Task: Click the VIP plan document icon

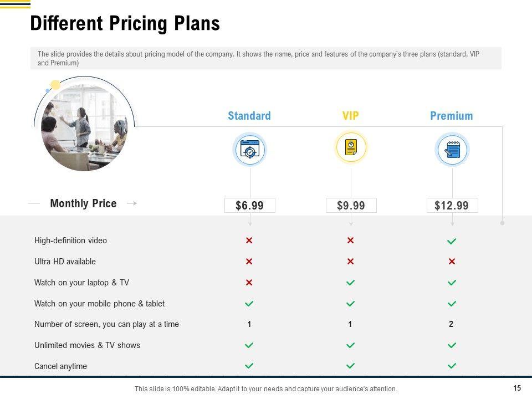Action: coord(351,147)
